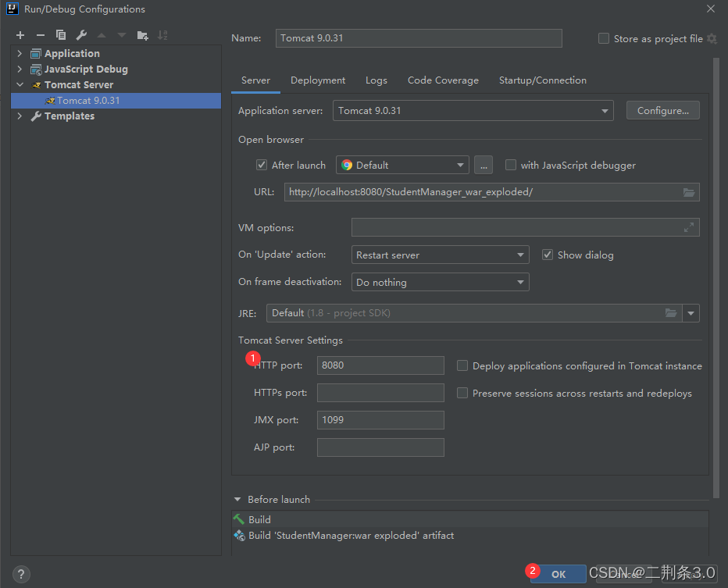Image resolution: width=728 pixels, height=588 pixels.
Task: Expand the Templates node
Action: [x=20, y=116]
